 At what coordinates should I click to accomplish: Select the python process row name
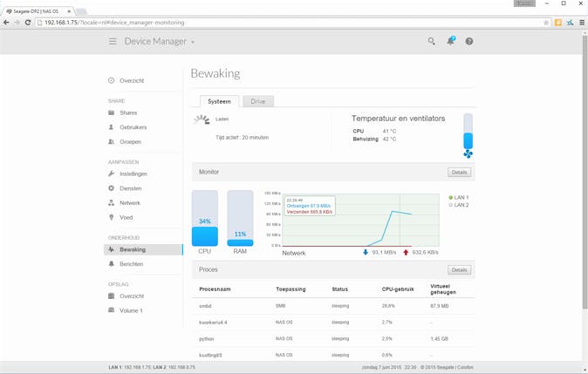pos(206,339)
